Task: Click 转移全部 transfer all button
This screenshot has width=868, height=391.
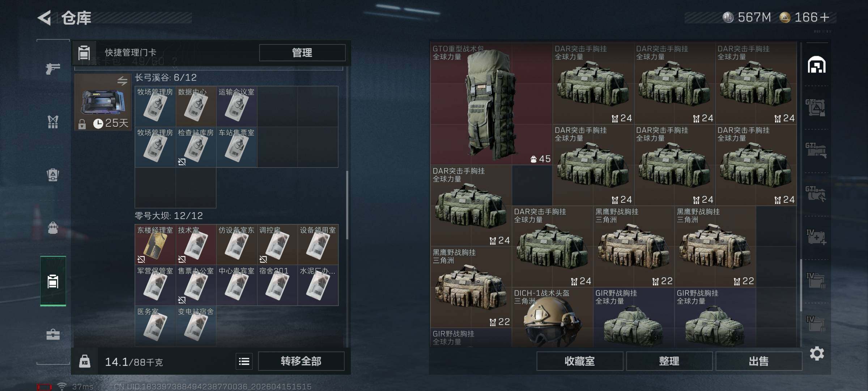Action: pos(301,361)
